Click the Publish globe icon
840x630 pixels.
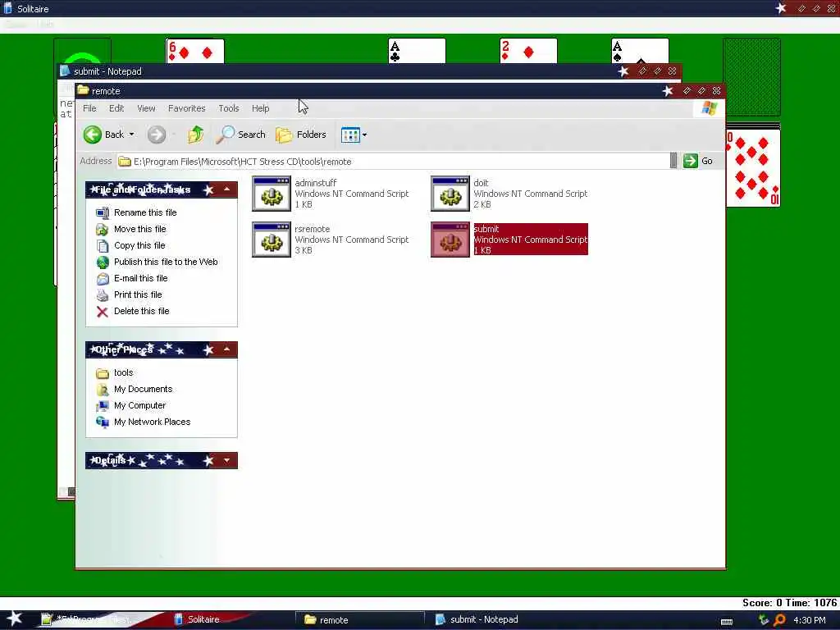103,262
